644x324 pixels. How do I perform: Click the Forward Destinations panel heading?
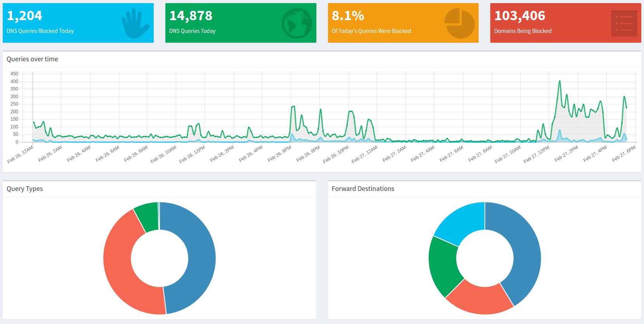(x=363, y=189)
